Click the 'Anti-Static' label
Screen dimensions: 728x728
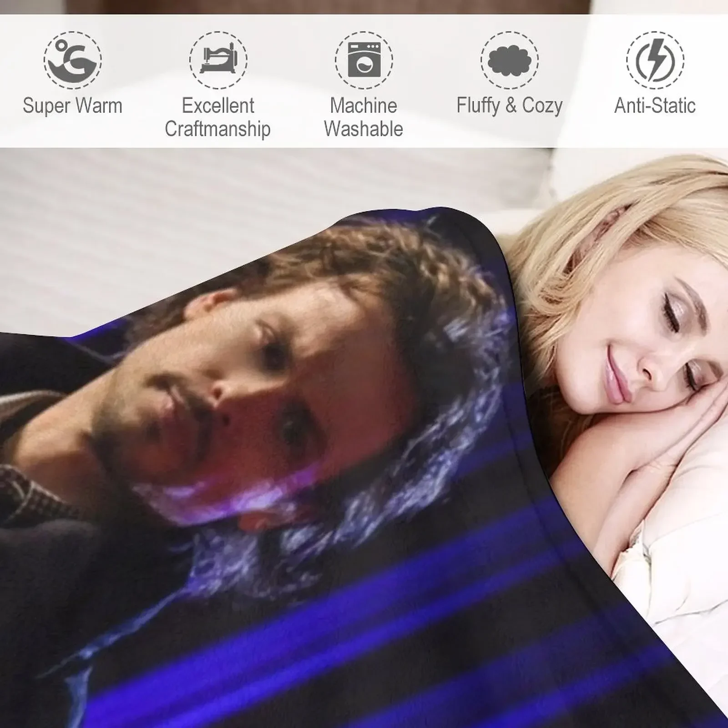coord(655,106)
